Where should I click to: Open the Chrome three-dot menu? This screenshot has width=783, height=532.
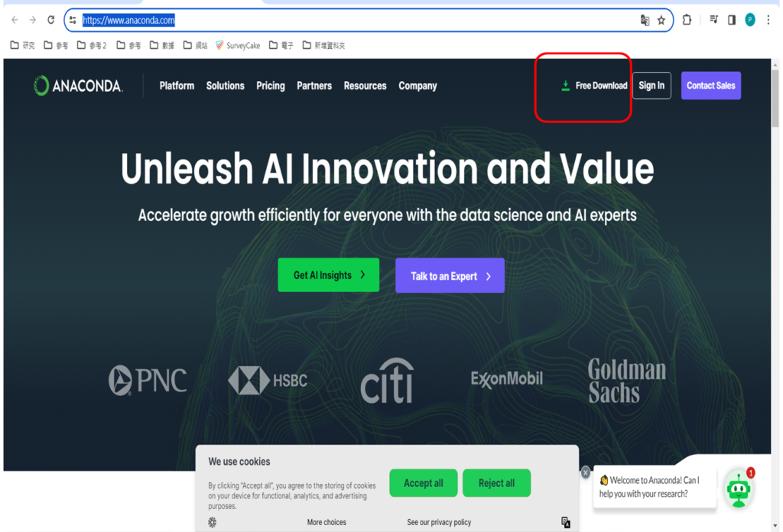[x=768, y=21]
